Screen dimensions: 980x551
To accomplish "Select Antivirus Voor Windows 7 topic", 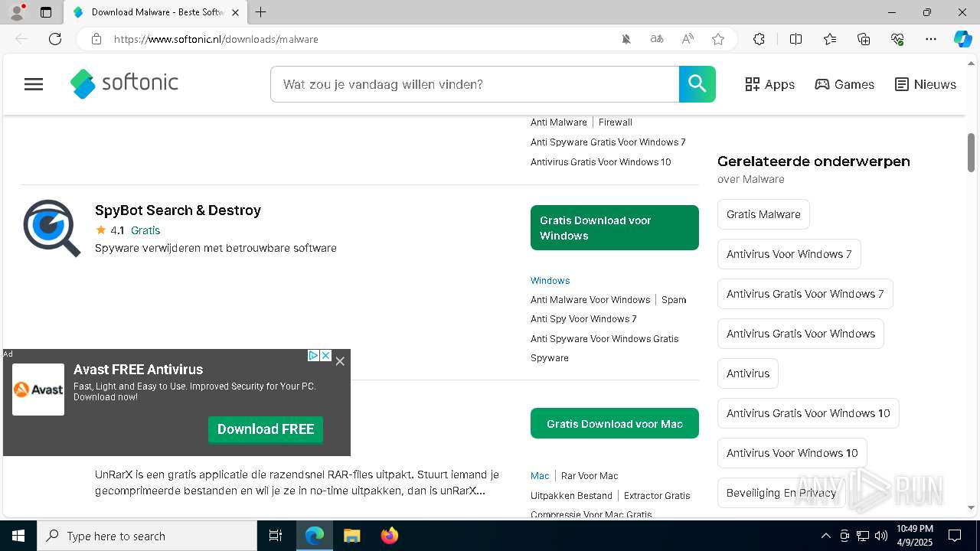I will (789, 254).
